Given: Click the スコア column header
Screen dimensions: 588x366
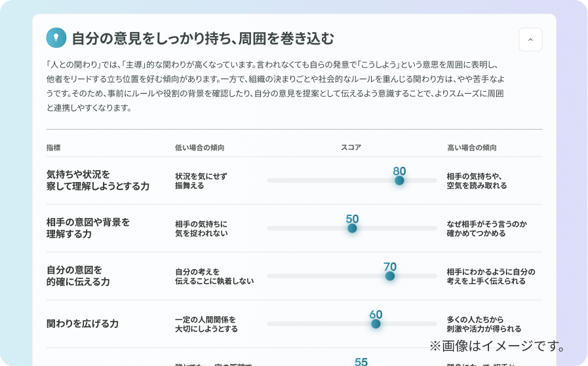Looking at the screenshot, I should pyautogui.click(x=351, y=148).
